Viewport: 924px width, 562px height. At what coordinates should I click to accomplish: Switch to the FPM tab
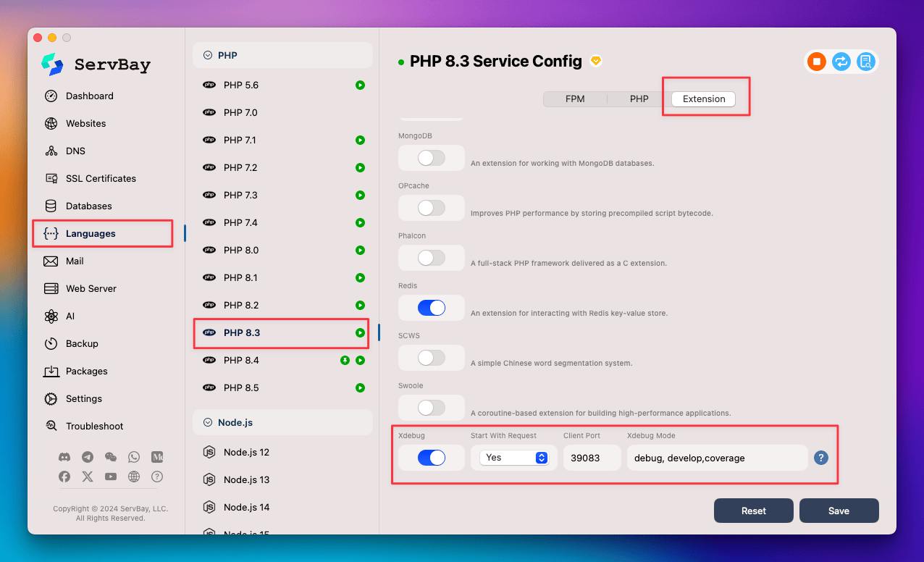[x=575, y=98]
